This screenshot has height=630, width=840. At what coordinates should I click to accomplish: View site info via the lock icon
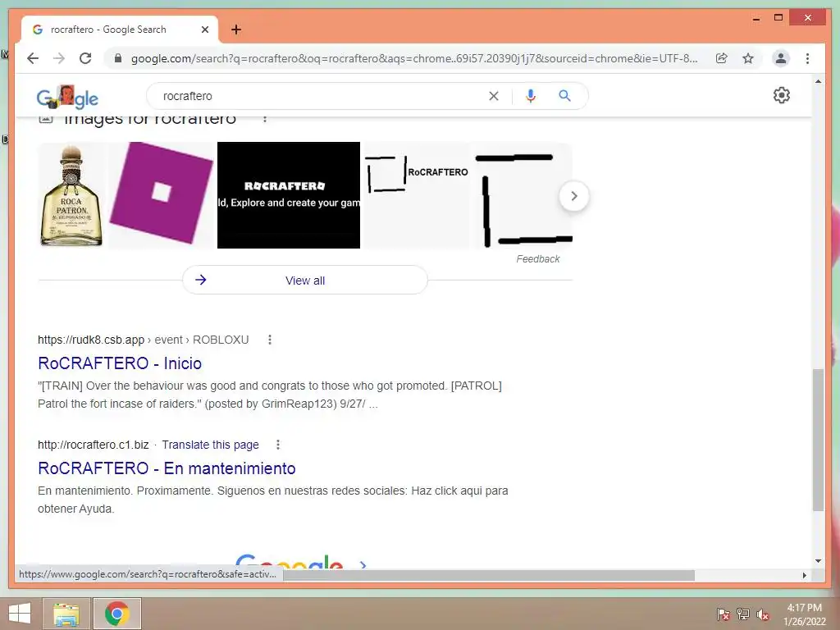click(x=118, y=58)
